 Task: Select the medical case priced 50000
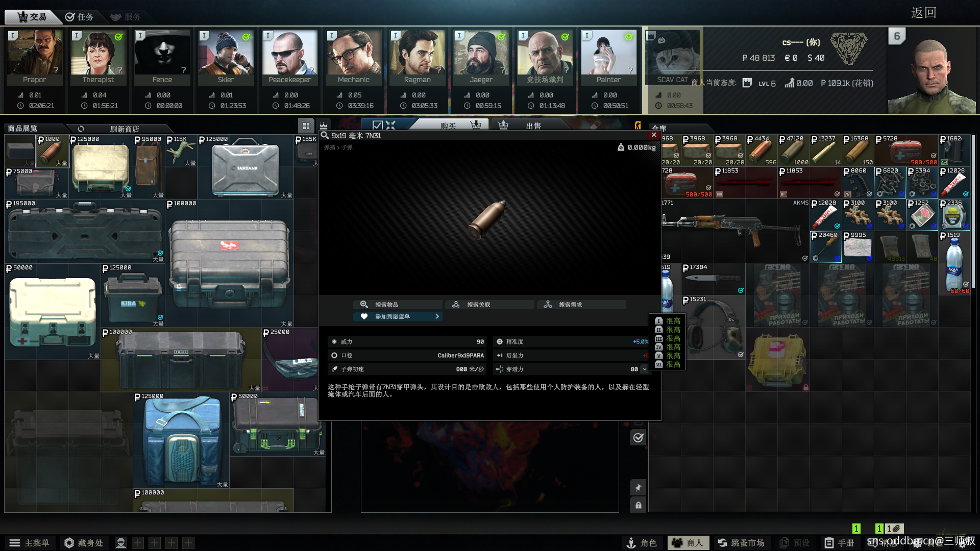[53, 312]
